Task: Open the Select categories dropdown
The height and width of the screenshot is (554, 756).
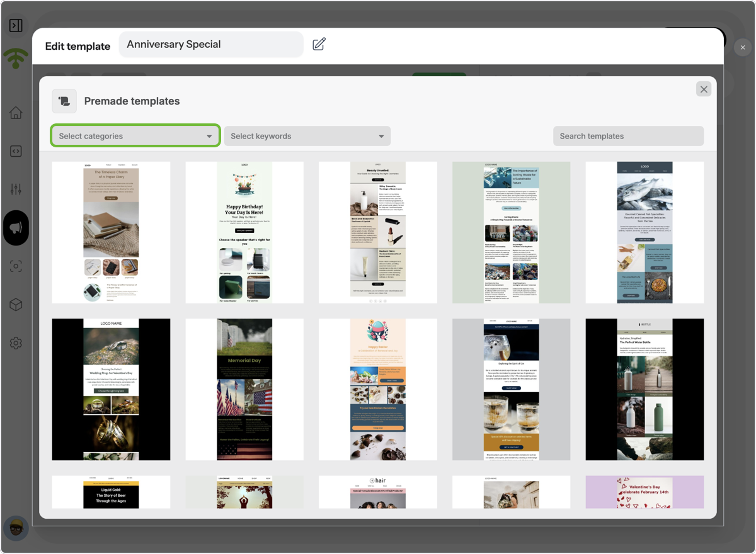Action: click(135, 136)
